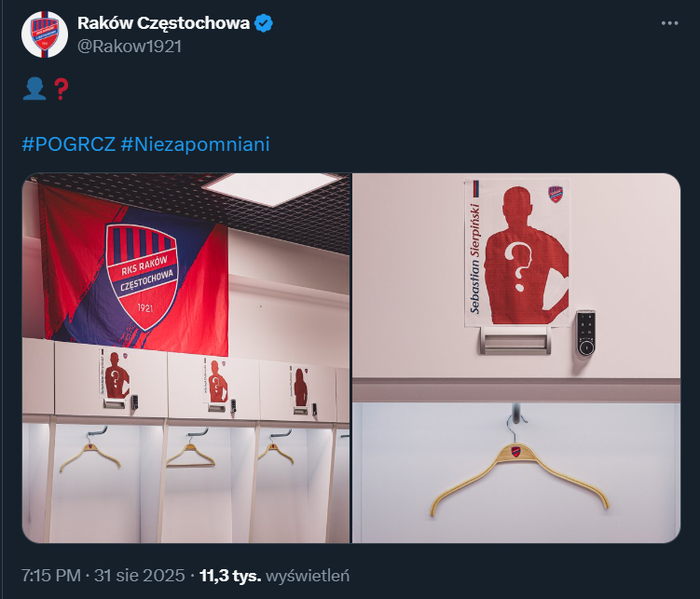Follow the #POGRCZ hashtag
The image size is (700, 599).
(69, 144)
